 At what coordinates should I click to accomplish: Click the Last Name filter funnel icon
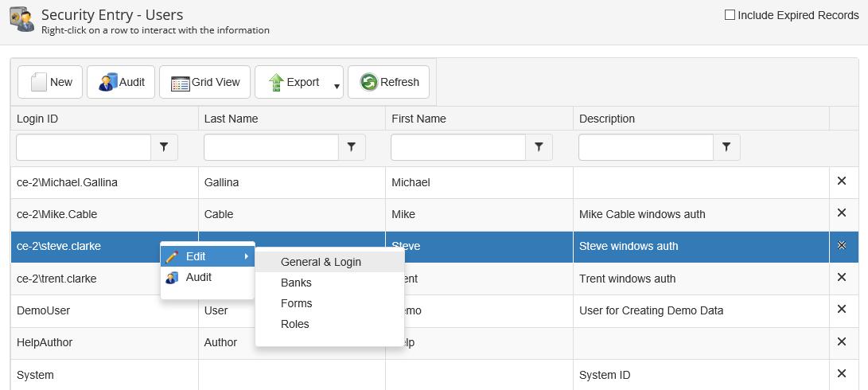click(352, 147)
